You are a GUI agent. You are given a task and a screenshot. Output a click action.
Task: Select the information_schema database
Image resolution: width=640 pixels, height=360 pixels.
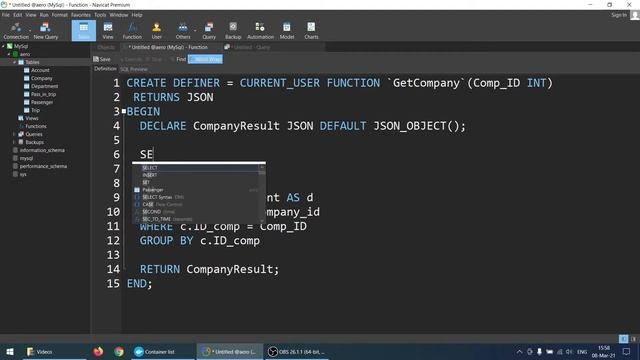(42, 150)
